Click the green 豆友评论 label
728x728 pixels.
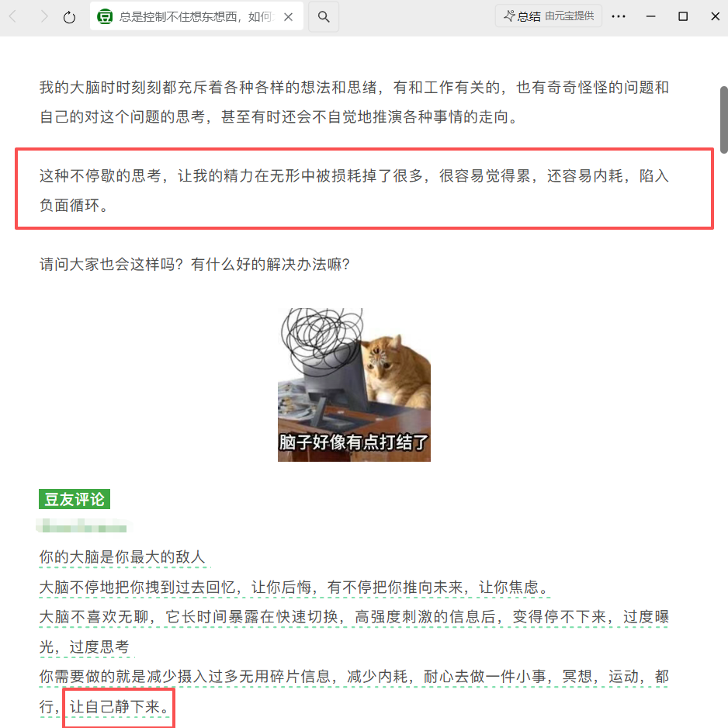[x=75, y=499]
